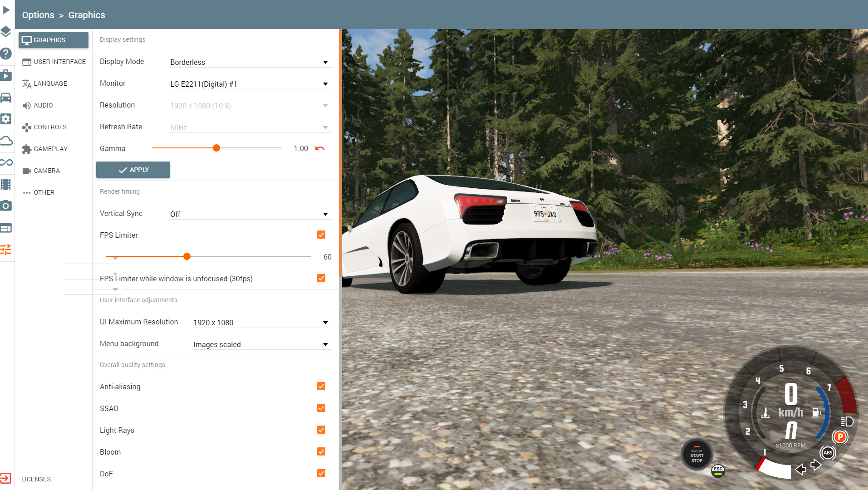This screenshot has height=490, width=868.
Task: Click the FPS Limiter slider handle
Action: (187, 256)
